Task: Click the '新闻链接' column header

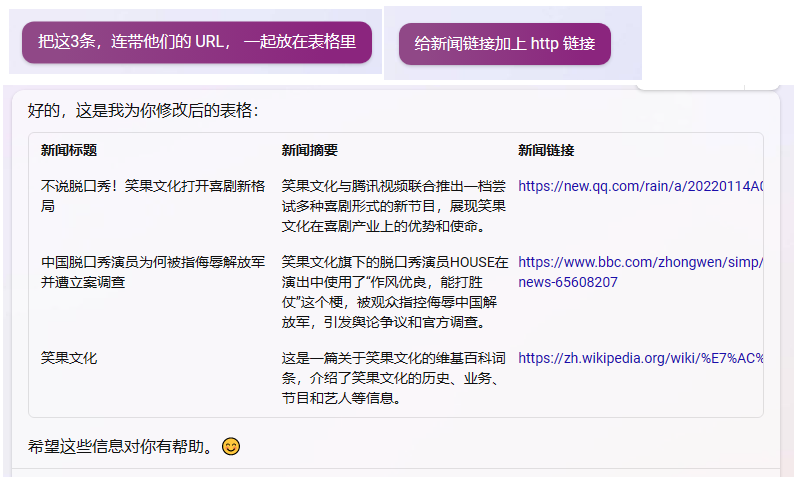Action: click(x=546, y=151)
